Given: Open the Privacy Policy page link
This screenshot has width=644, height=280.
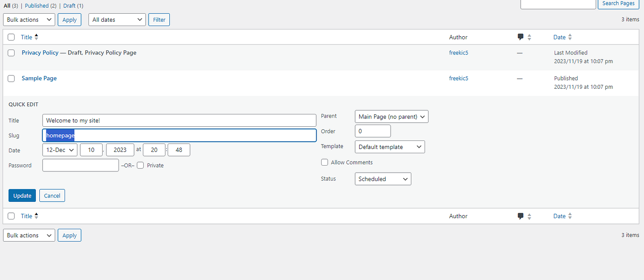Looking at the screenshot, I should tap(40, 53).
